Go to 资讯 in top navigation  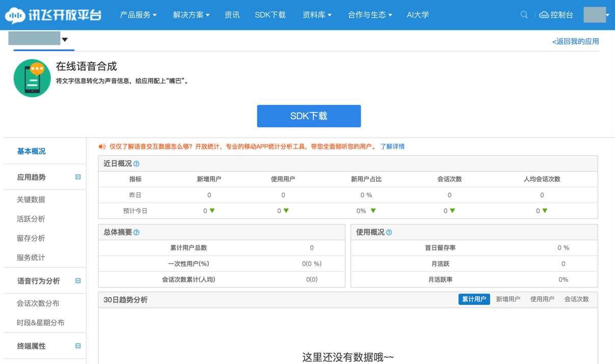coord(232,15)
